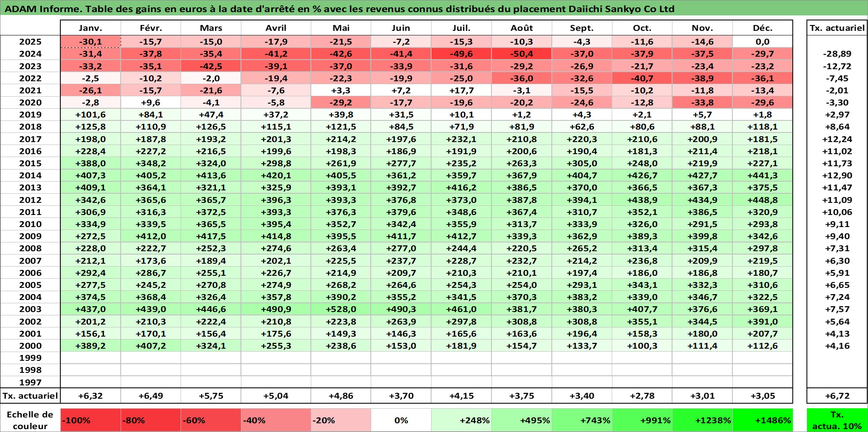Click the 0% white scale cell

(401, 420)
